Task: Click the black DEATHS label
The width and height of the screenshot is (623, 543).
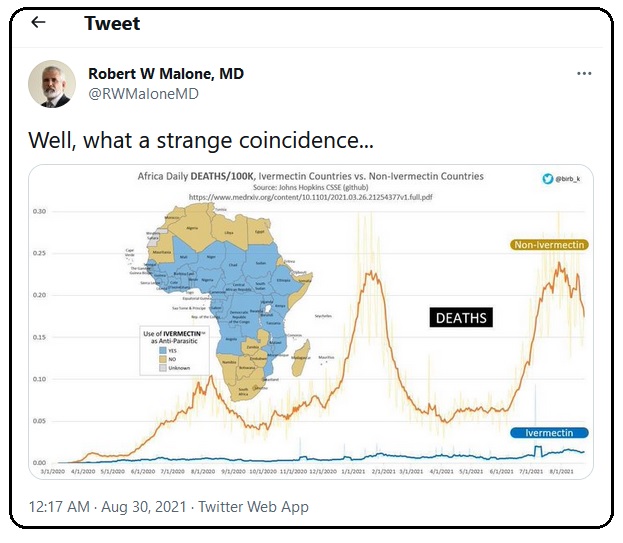Action: 461,318
